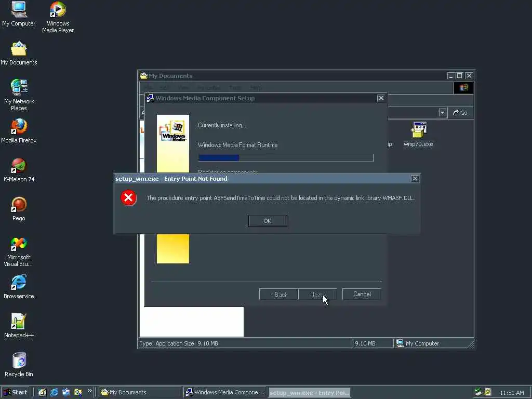The height and width of the screenshot is (399, 532).
Task: Select the wmp70.exe file in My Documents
Action: tap(418, 135)
